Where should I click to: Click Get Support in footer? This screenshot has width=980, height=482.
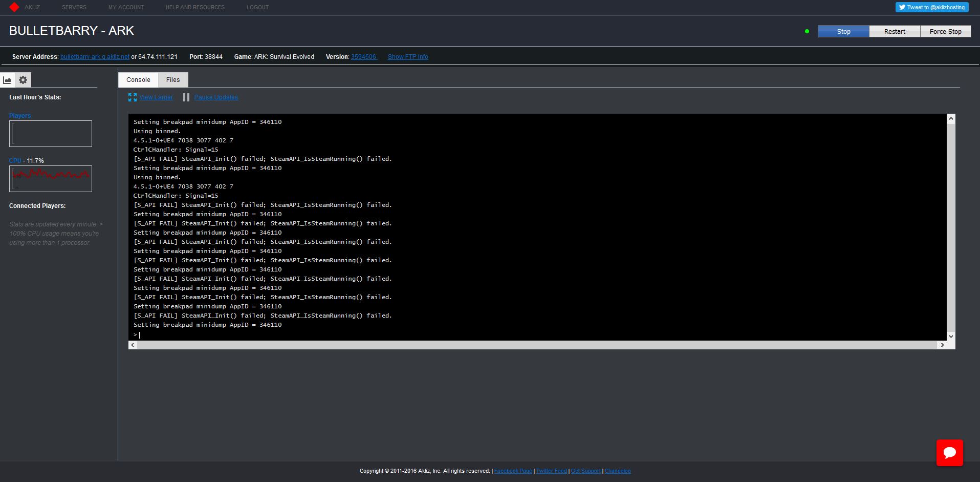pos(585,471)
